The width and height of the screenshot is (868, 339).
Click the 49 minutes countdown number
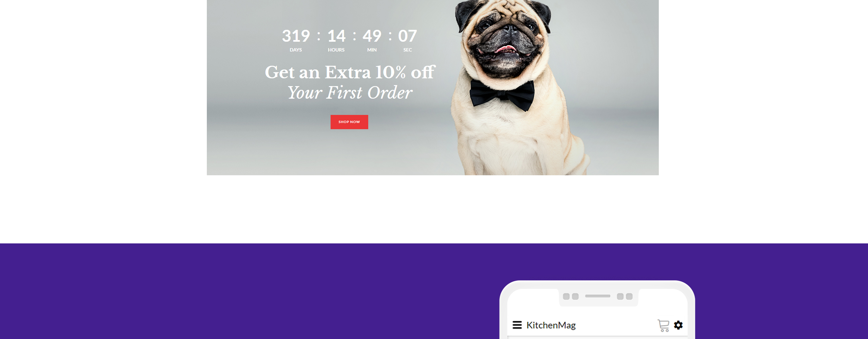click(372, 36)
